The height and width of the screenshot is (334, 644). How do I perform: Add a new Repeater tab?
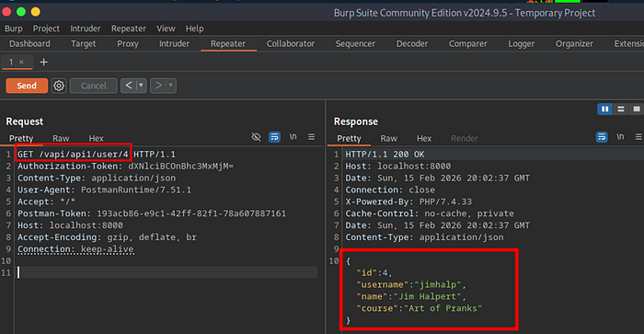click(43, 62)
